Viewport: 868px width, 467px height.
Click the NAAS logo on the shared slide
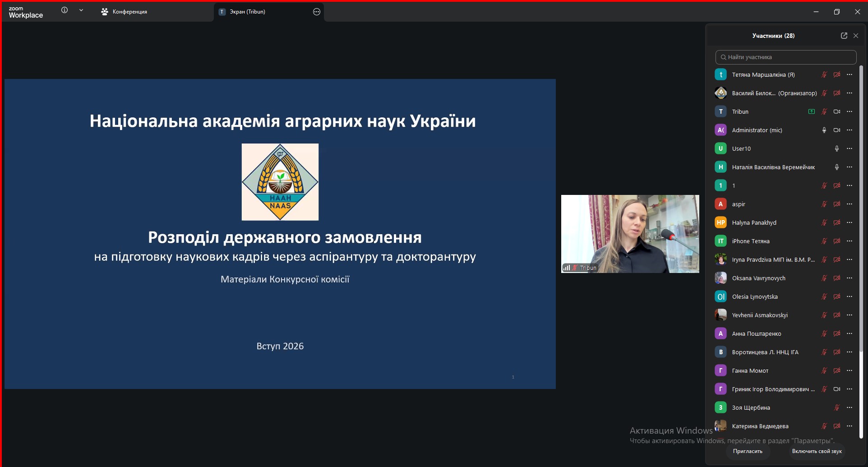click(280, 182)
